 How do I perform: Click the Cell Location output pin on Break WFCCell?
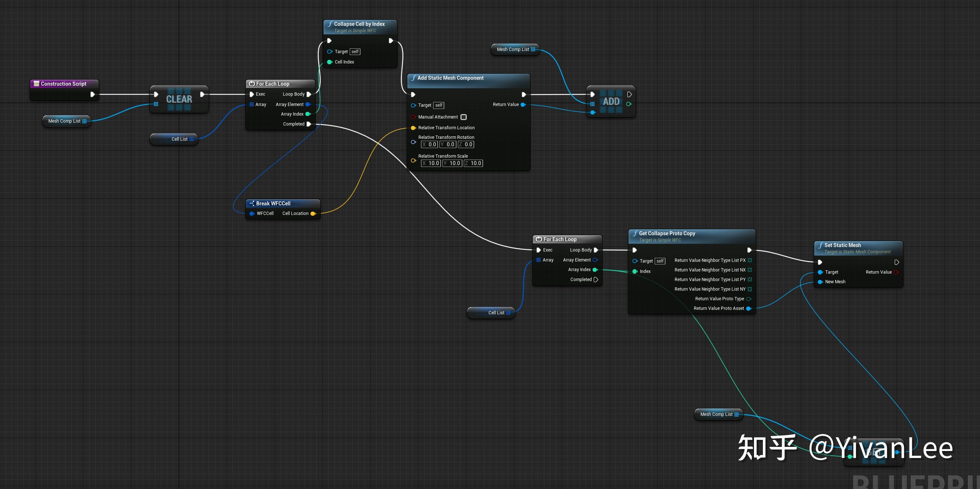pos(313,213)
